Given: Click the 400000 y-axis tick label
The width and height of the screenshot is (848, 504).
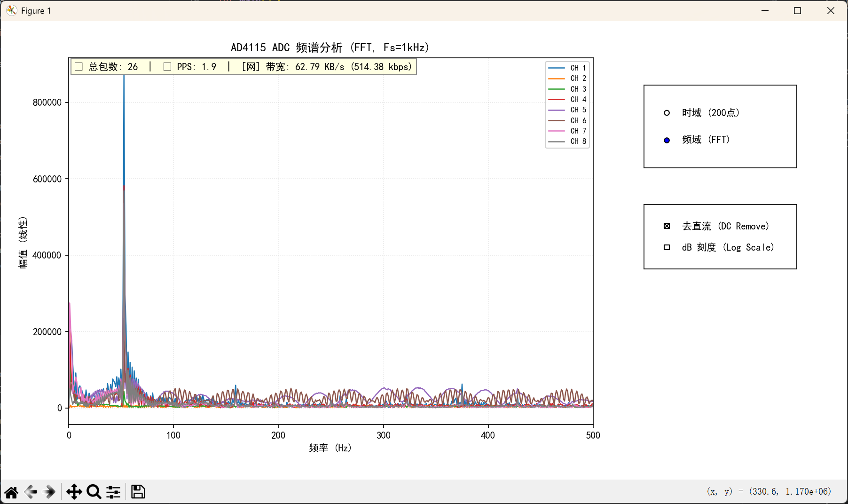Looking at the screenshot, I should point(47,255).
